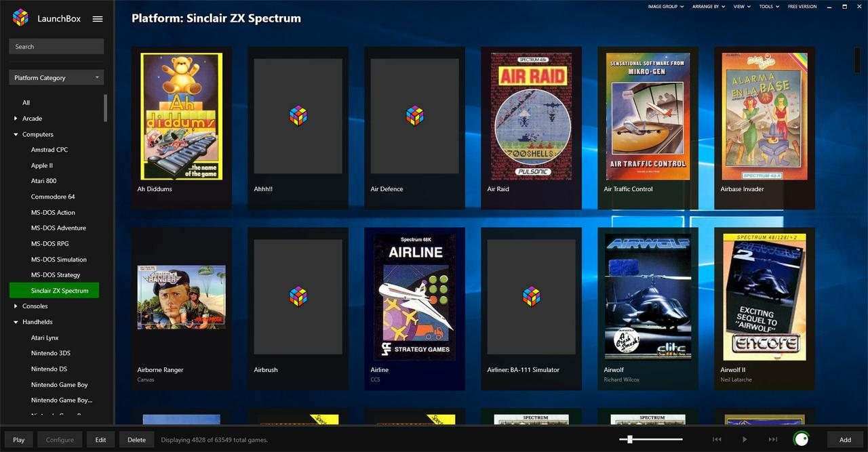The height and width of the screenshot is (452, 868).
Task: Select the Air Defence placeholder cube icon
Action: (x=414, y=115)
